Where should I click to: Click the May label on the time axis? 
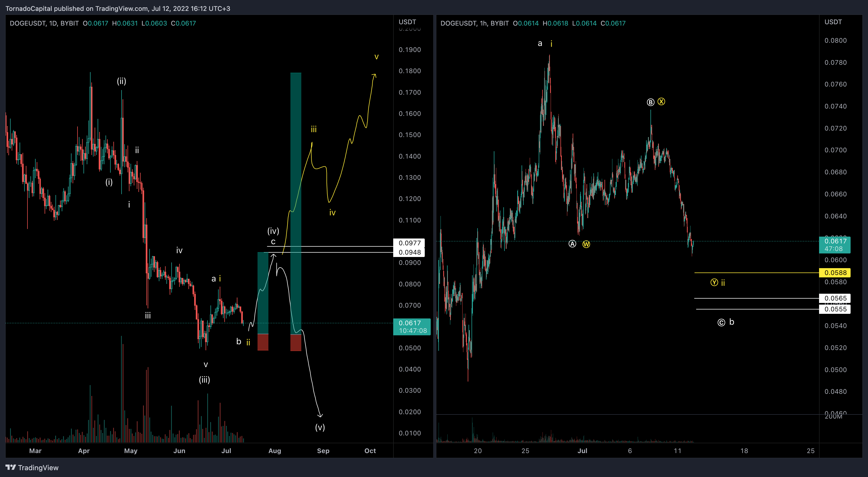pyautogui.click(x=131, y=451)
